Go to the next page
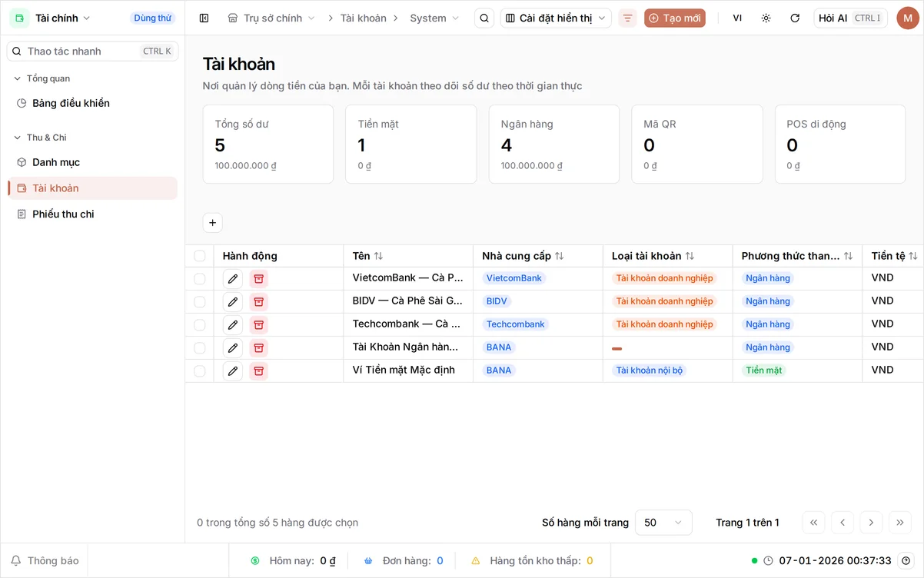 pos(871,523)
